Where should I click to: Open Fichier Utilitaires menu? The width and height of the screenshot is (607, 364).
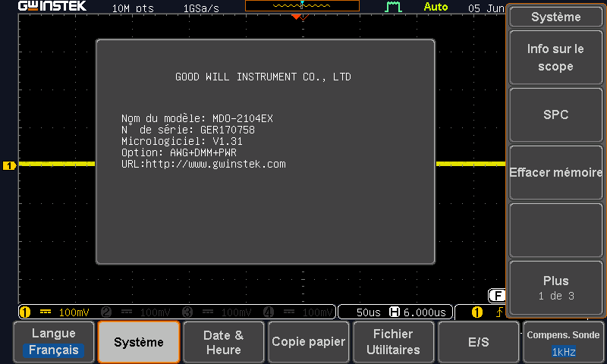tap(393, 342)
